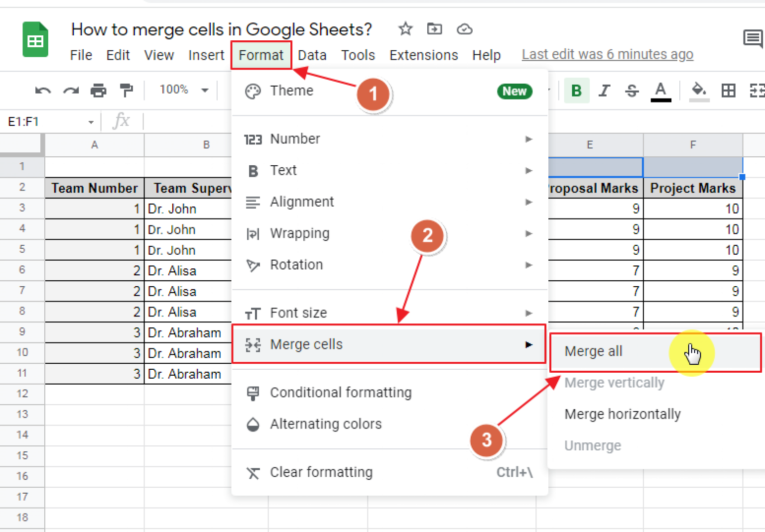Click the Undo toolbar icon
This screenshot has height=532, width=765.
(43, 91)
